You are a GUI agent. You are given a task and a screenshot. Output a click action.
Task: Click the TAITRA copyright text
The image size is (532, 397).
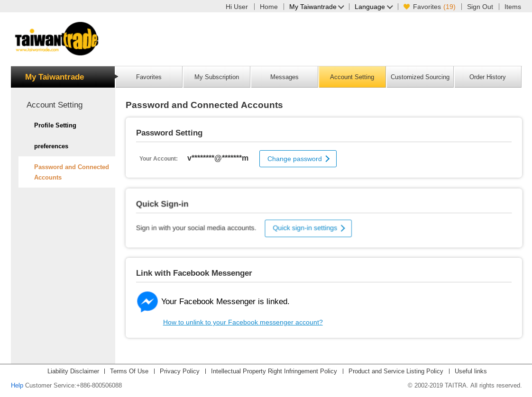pos(465,386)
